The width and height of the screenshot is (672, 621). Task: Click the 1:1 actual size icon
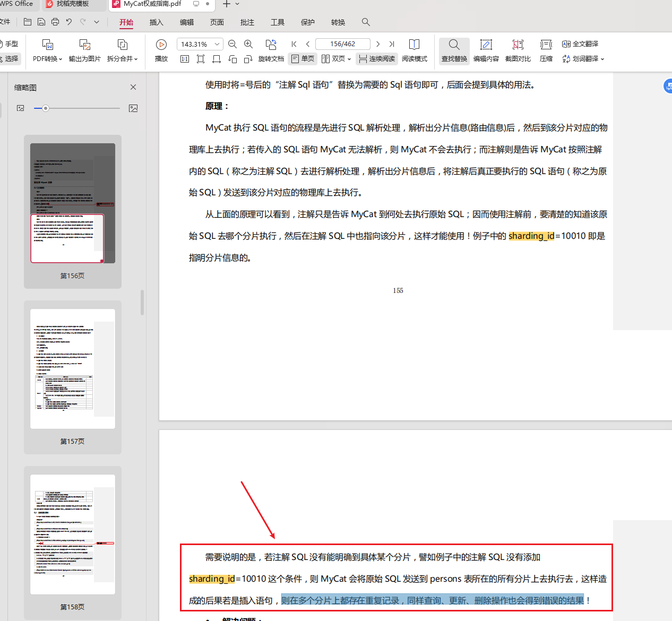[184, 59]
